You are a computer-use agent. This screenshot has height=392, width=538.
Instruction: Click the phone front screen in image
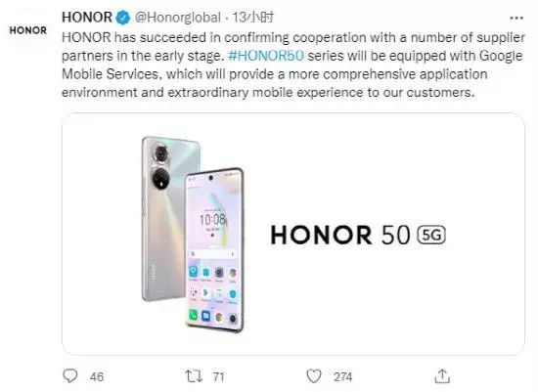point(214,250)
